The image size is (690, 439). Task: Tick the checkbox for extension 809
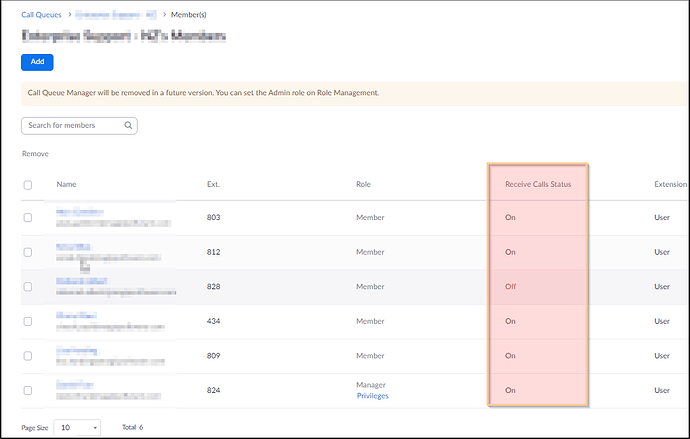point(28,356)
